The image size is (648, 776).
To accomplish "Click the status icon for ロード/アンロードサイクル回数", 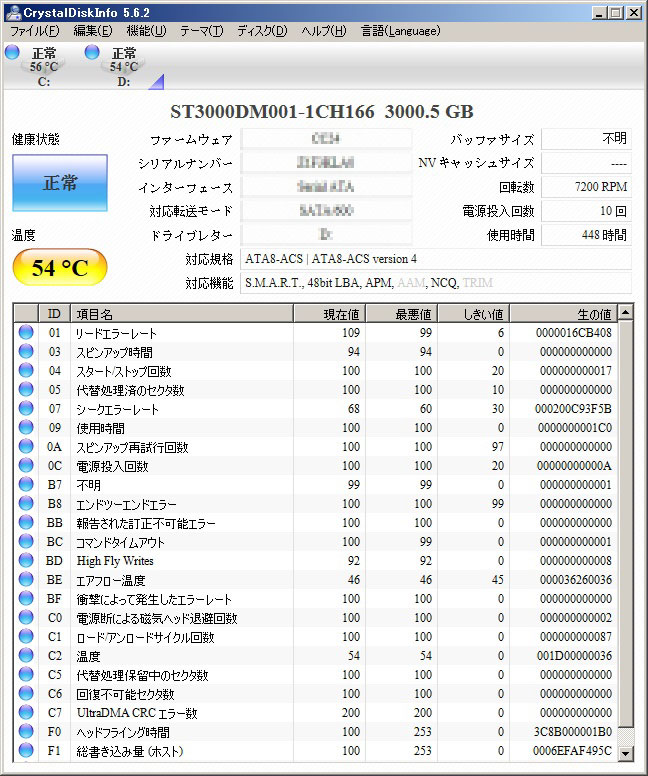I will (26, 636).
